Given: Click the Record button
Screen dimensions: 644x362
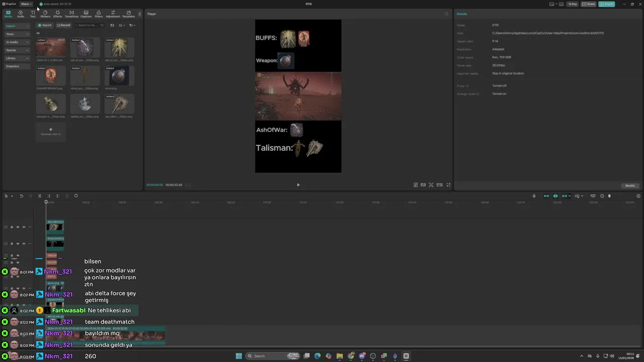Looking at the screenshot, I should [x=63, y=25].
